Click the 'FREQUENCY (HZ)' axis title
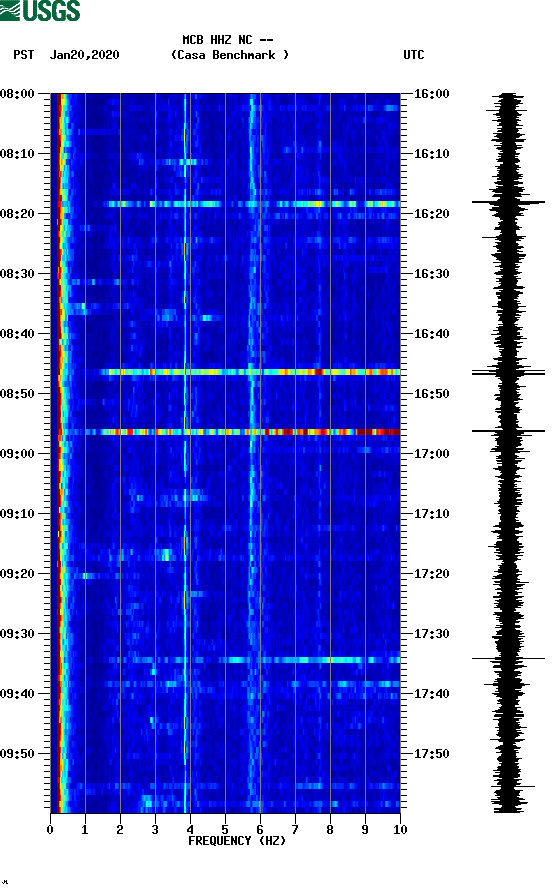 (237, 841)
